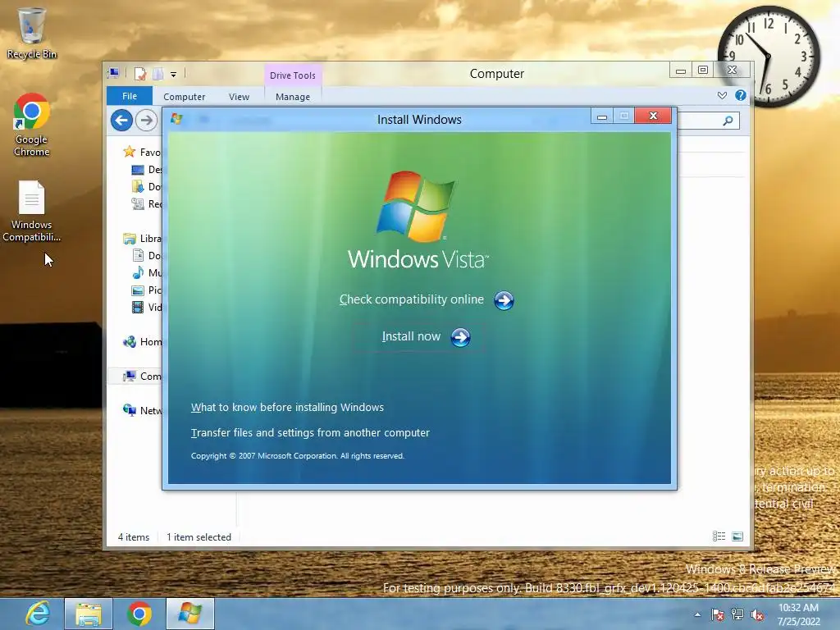Select Pictures library in navigation pane
840x630 pixels.
(146, 290)
